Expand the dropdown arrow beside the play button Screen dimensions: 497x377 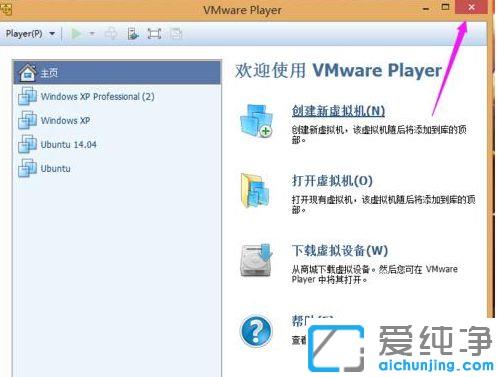[x=92, y=34]
